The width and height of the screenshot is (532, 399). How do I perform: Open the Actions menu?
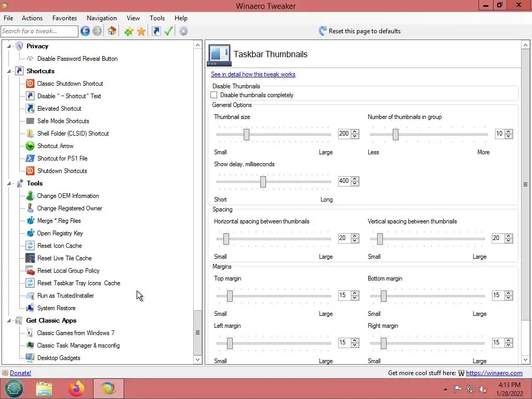tap(32, 18)
